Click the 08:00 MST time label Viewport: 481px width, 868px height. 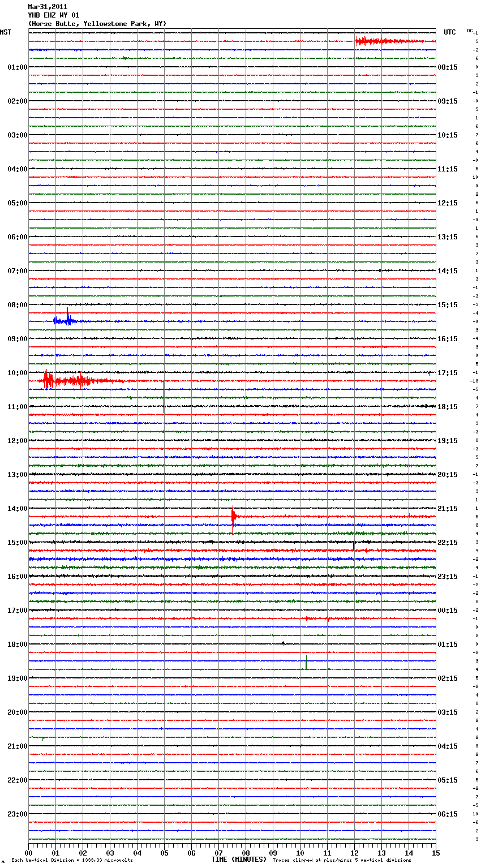coord(18,305)
